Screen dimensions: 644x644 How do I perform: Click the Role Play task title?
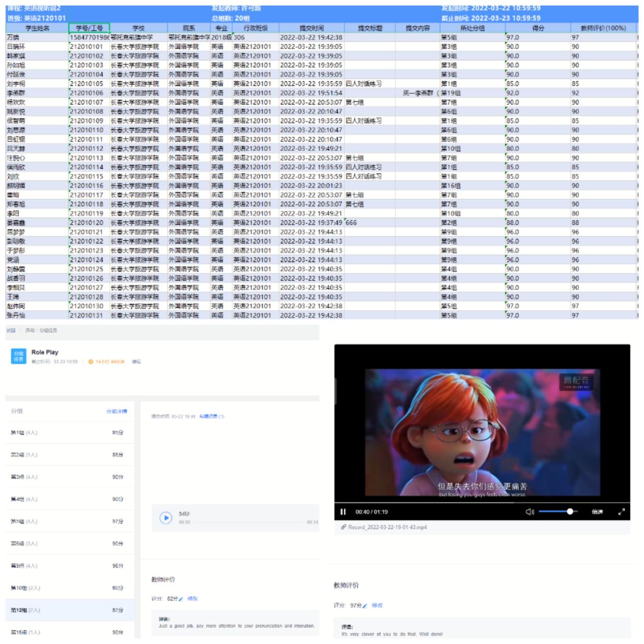45,352
